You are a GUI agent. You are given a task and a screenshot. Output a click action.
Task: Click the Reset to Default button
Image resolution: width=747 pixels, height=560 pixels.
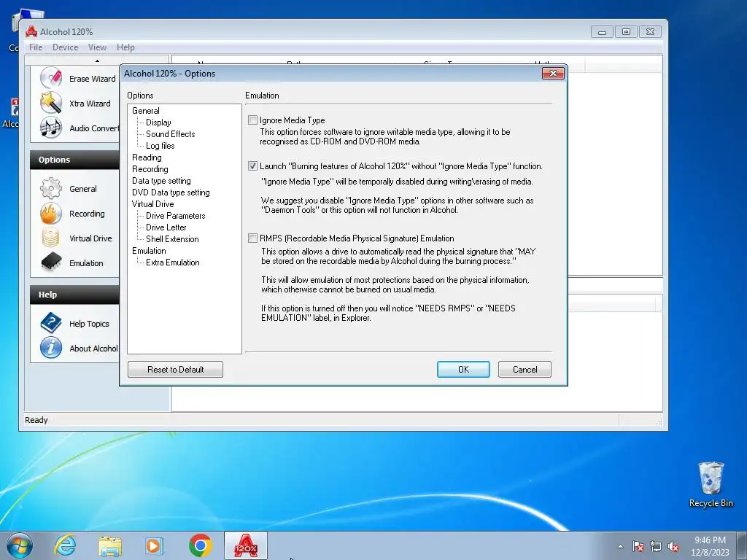(175, 370)
